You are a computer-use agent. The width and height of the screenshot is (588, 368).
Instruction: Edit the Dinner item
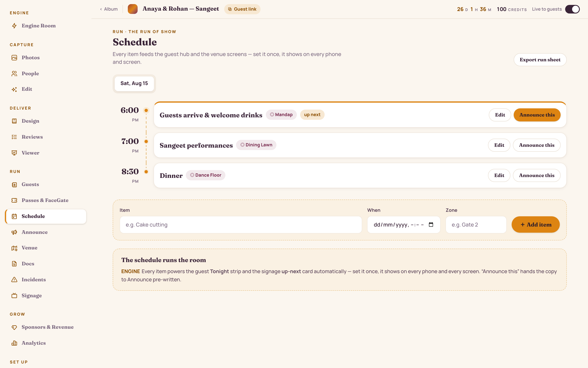[x=499, y=175]
